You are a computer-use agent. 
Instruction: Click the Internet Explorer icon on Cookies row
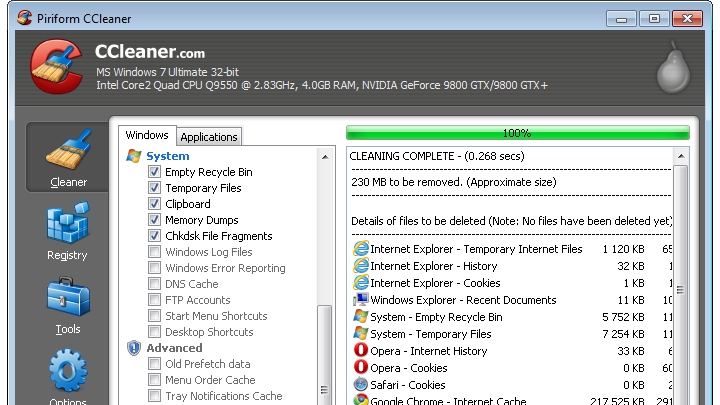coord(361,283)
